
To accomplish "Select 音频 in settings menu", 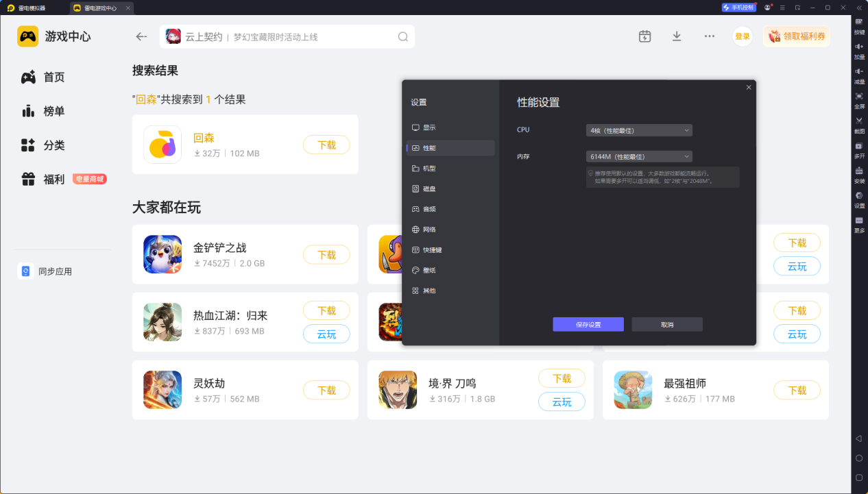I will tap(450, 209).
